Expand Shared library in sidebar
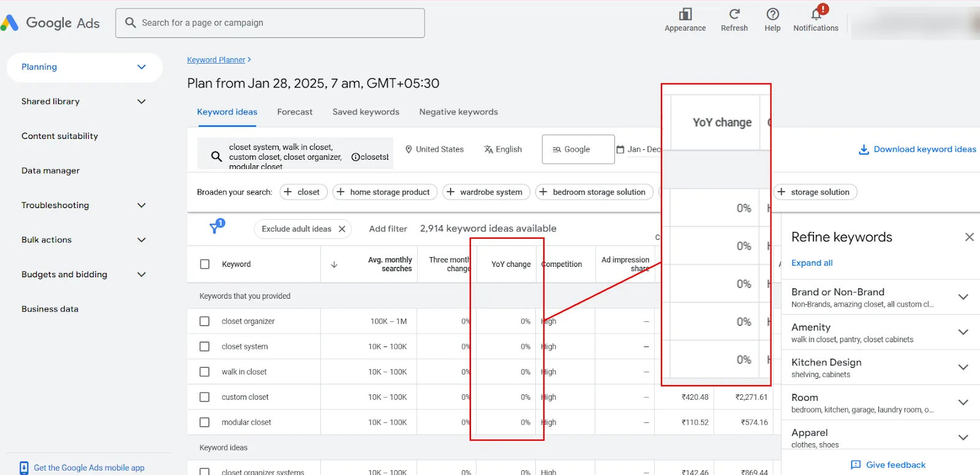 [x=141, y=102]
